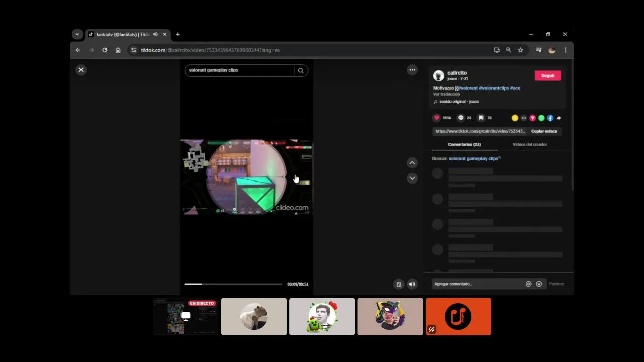Click the tiktok.com address bar URL

coord(210,50)
